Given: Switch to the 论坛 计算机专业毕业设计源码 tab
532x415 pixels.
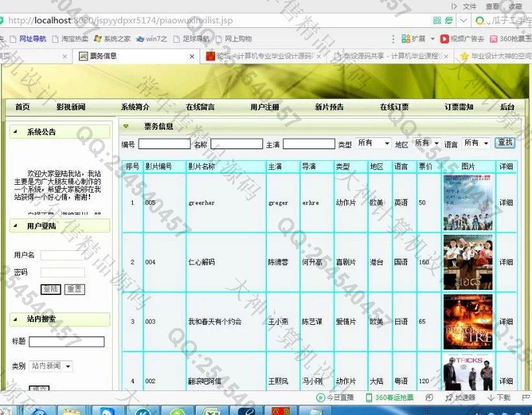Looking at the screenshot, I should pos(264,56).
